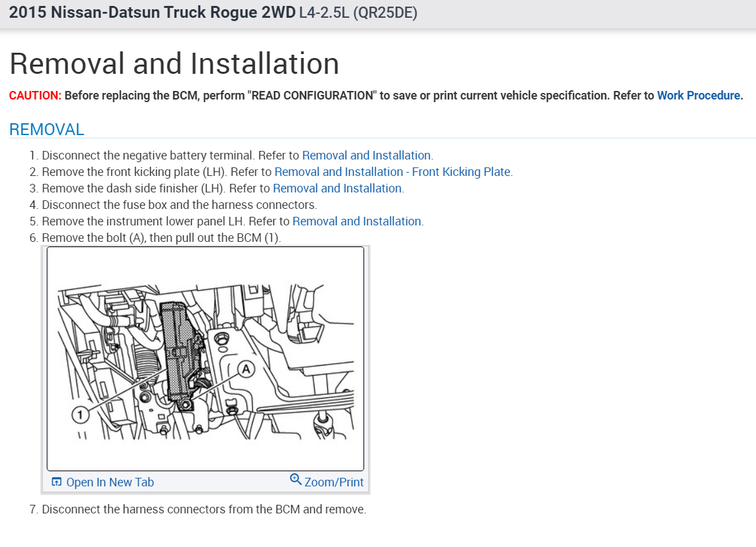756x547 pixels.
Task: Click step 6 text about removing bolt (A)
Action: (x=161, y=237)
